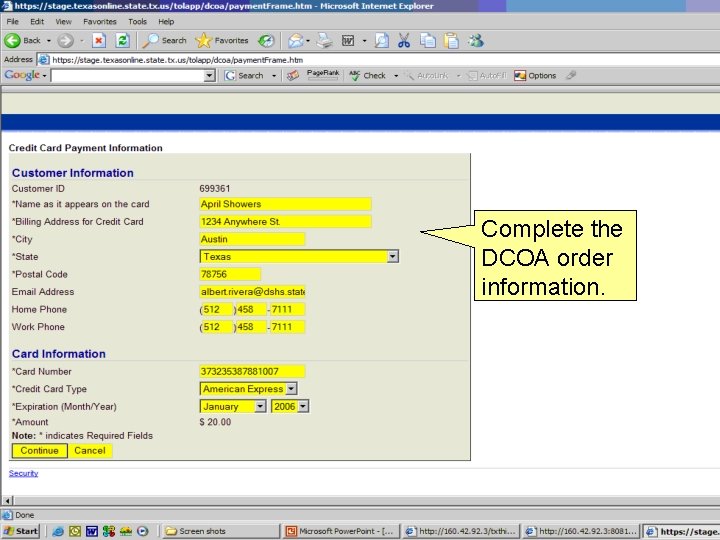Expand the Google search box dropdown arrow

[x=209, y=75]
